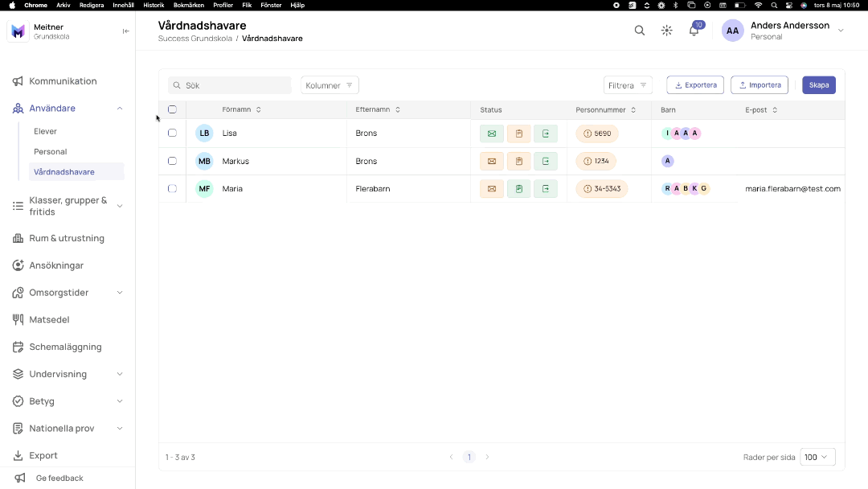Click the page 1 pagination button
Screen dimensions: 868x489
(x=469, y=458)
